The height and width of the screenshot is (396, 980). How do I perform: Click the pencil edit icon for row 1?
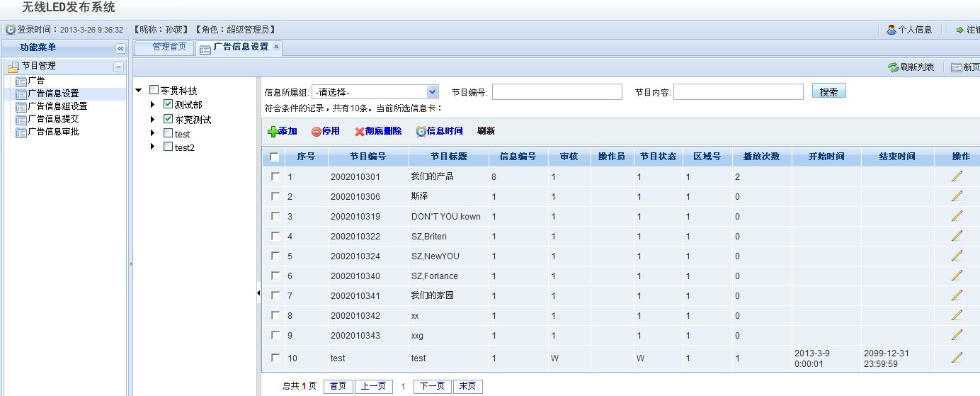(x=957, y=176)
